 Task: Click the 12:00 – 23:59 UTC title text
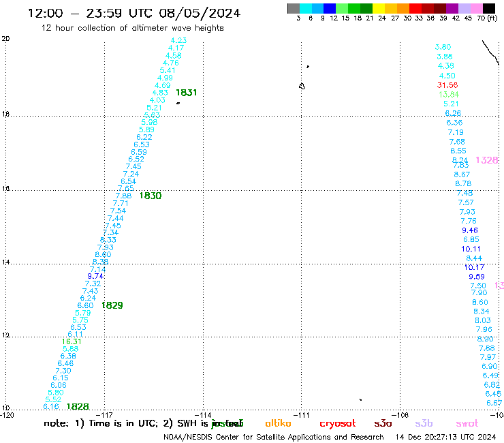pyautogui.click(x=134, y=14)
